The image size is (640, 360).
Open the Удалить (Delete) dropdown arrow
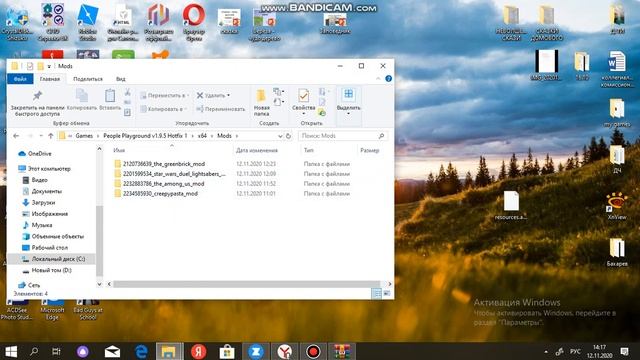pos(229,96)
